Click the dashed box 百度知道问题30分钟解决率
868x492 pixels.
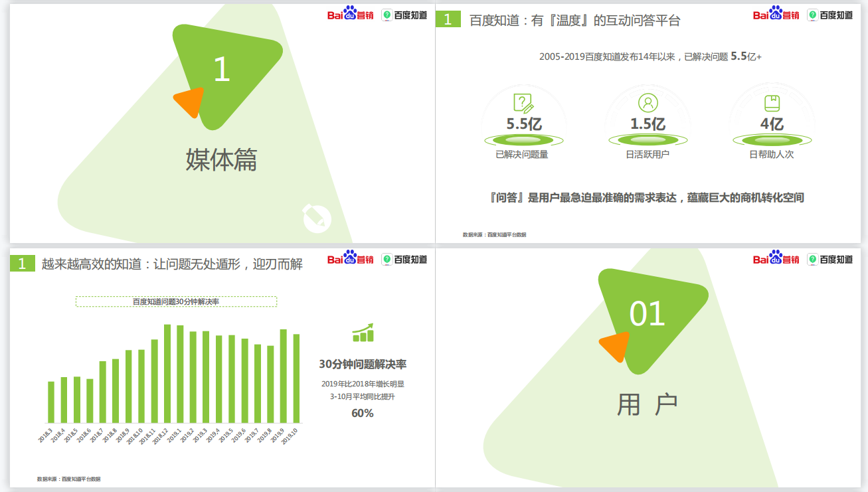[x=176, y=301]
